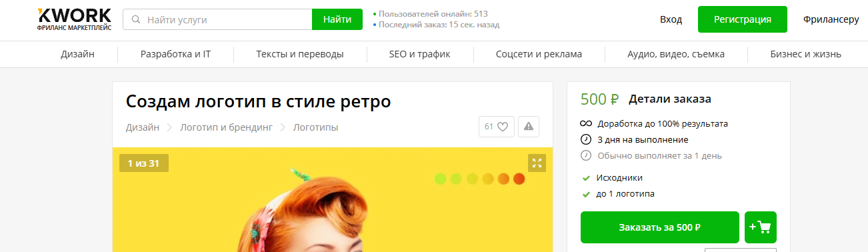Open the 'Аудио, видео, съемка' menu
Image resolution: width=868 pixels, height=252 pixels.
click(x=676, y=55)
